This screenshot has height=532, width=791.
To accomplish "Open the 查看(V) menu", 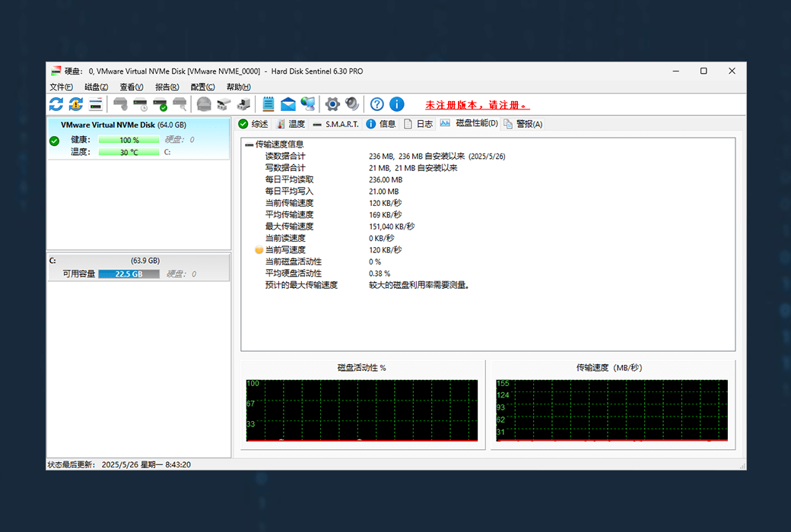I will coord(132,87).
